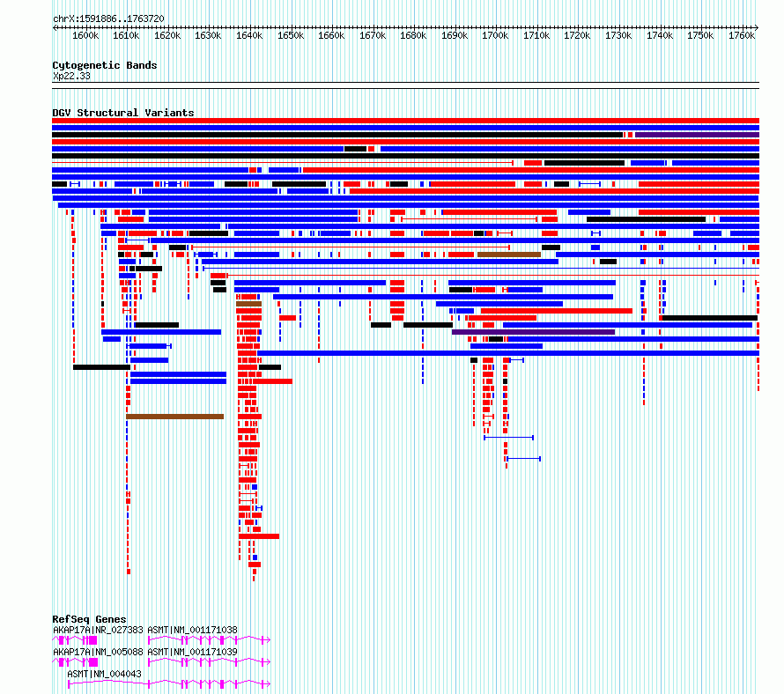Select the purple variant bar spanning 1733k–1763k
Image resolution: width=784 pixels, height=694 pixels.
click(697, 135)
